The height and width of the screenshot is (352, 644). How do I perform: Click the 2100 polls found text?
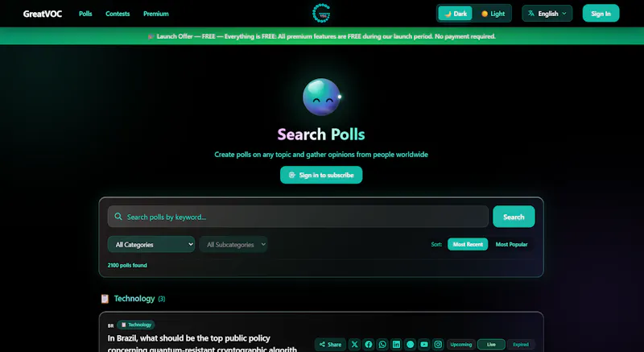(127, 265)
